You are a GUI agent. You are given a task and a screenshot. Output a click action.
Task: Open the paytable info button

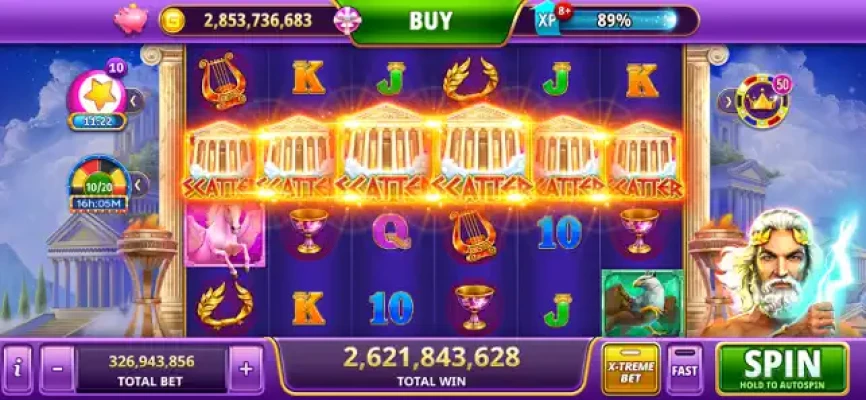click(x=18, y=369)
